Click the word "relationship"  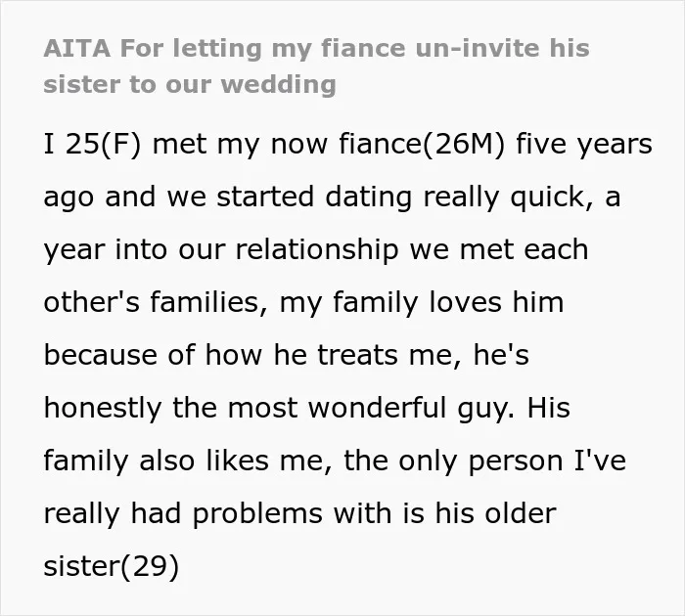[317, 249]
